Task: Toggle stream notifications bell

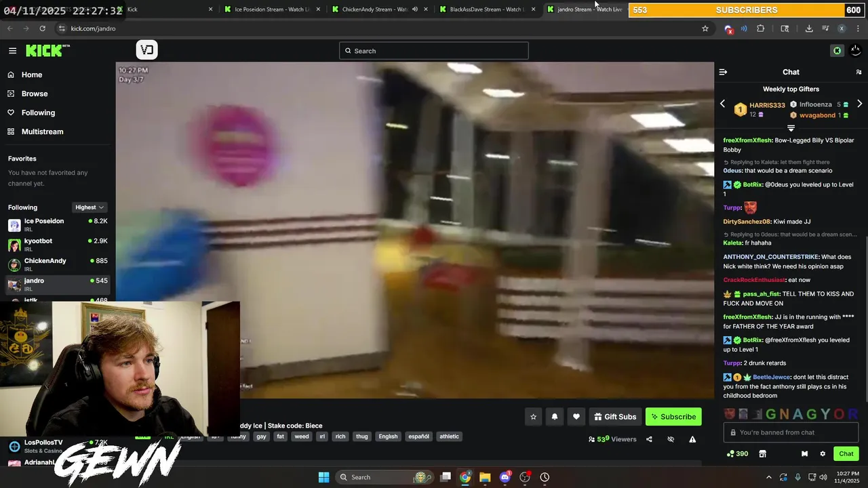Action: (x=555, y=417)
